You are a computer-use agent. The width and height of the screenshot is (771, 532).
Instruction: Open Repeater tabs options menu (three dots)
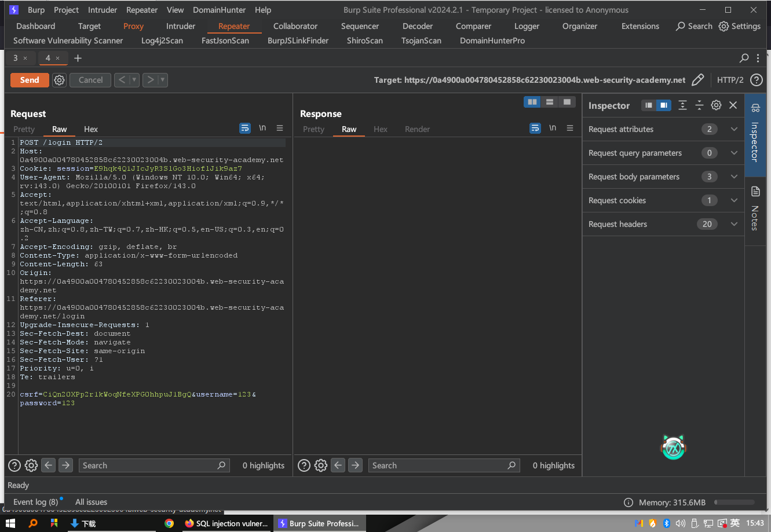[x=758, y=58]
